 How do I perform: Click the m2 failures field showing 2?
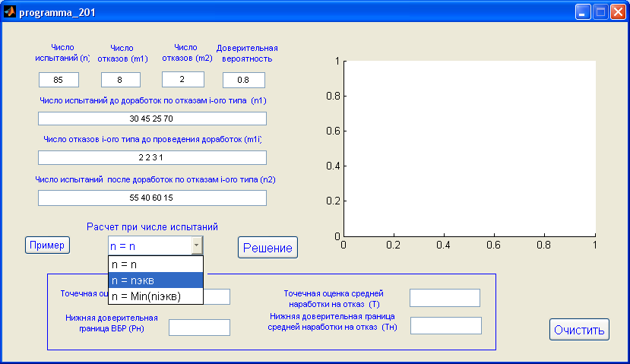[183, 79]
